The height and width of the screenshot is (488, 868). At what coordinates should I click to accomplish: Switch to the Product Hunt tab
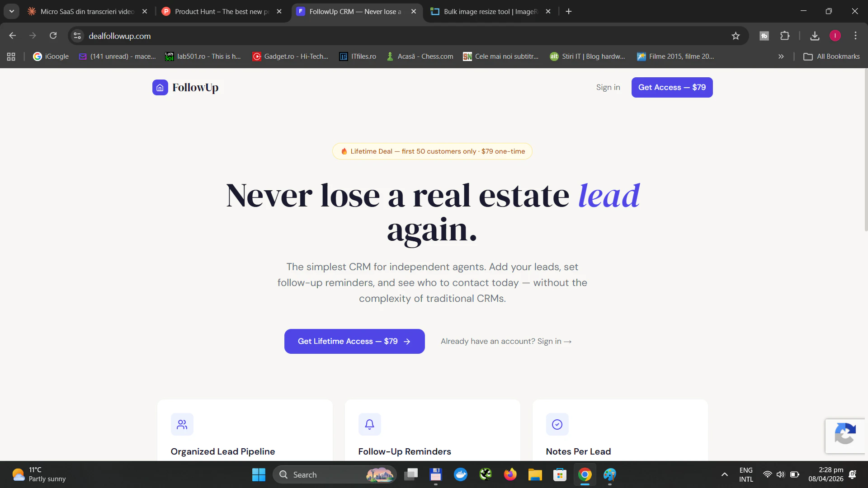[x=221, y=11]
